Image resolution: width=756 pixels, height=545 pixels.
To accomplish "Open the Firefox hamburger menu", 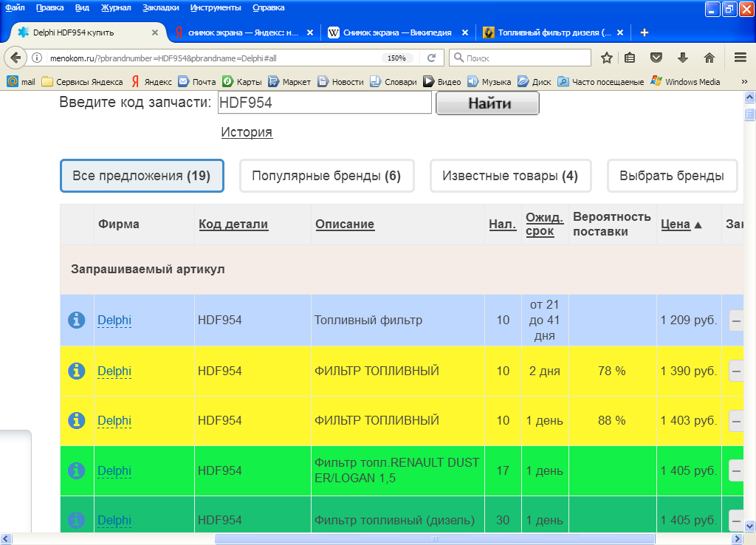I will [740, 58].
